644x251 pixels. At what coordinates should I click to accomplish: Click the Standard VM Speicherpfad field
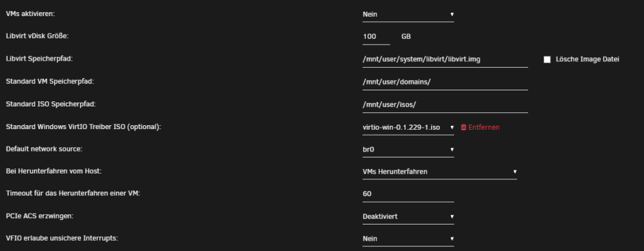click(x=445, y=82)
